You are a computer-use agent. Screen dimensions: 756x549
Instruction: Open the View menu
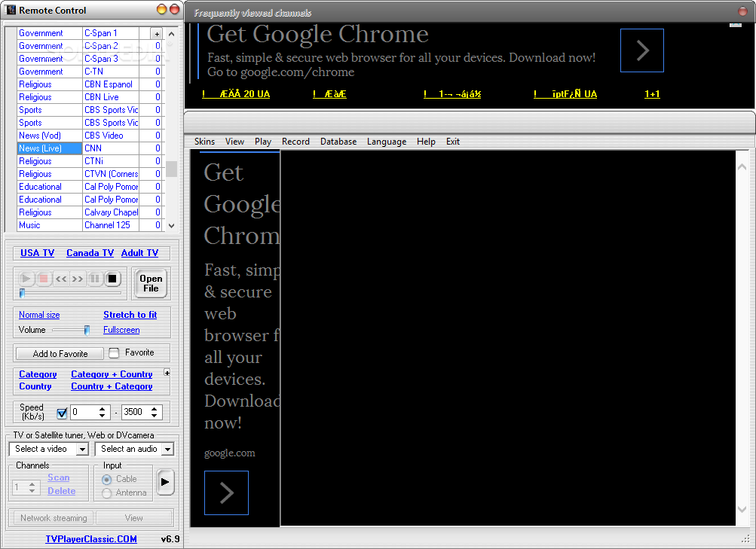click(x=234, y=142)
